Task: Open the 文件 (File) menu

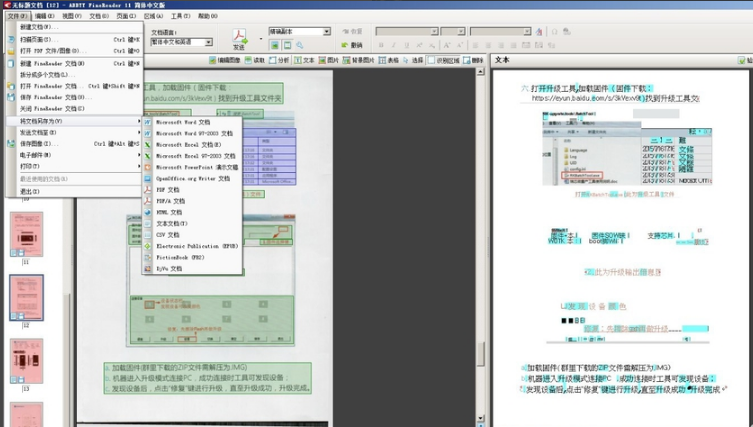Action: click(17, 16)
